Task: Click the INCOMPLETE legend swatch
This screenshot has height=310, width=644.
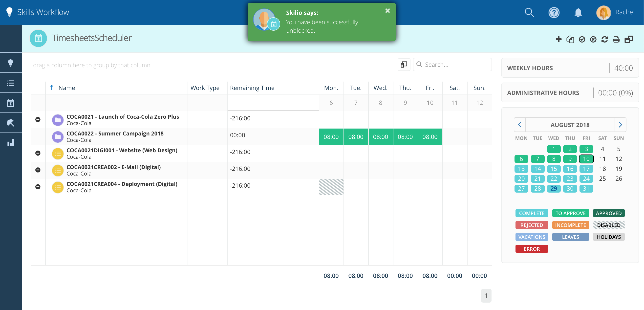Action: [x=570, y=225]
